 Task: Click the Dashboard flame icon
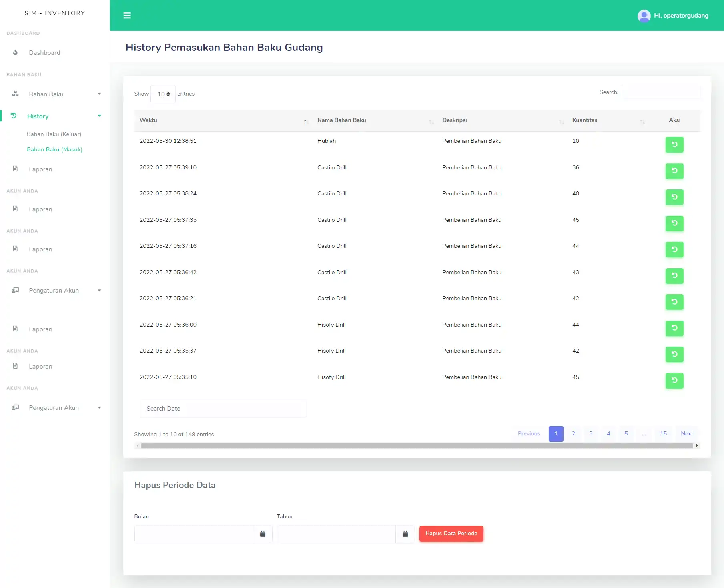click(x=15, y=52)
